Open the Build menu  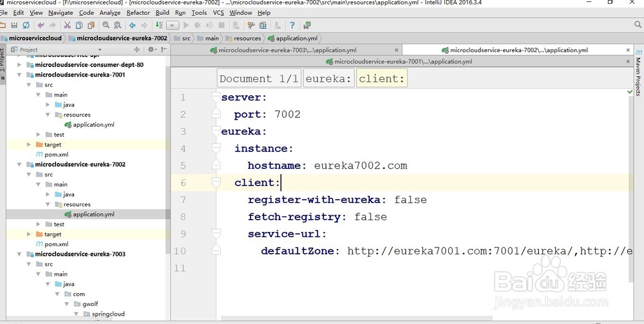(162, 13)
